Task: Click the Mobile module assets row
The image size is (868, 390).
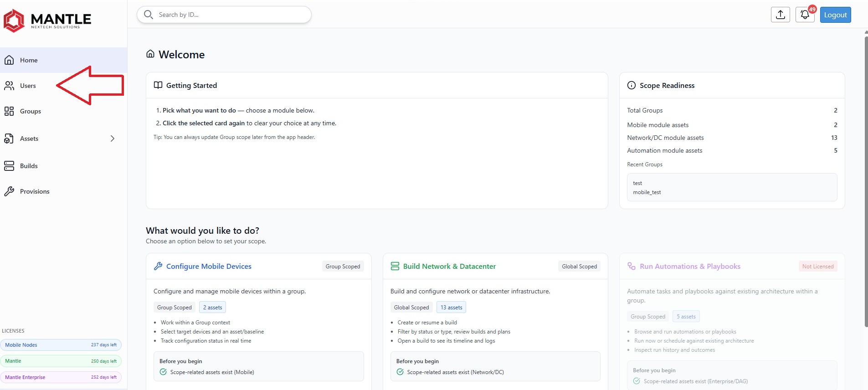Action: pos(732,125)
